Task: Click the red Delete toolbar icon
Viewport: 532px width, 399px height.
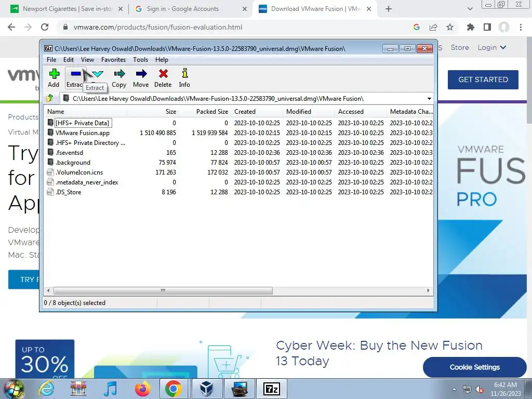Action: (x=163, y=78)
